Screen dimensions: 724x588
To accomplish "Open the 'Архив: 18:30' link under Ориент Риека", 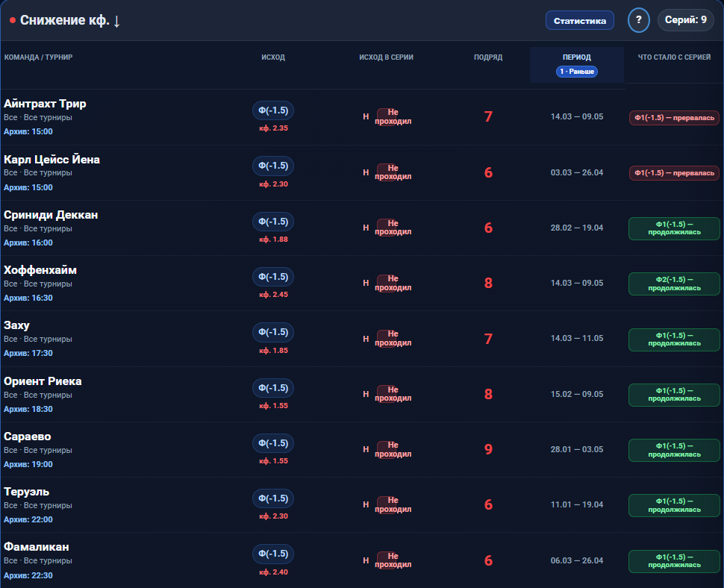I will pos(28,410).
